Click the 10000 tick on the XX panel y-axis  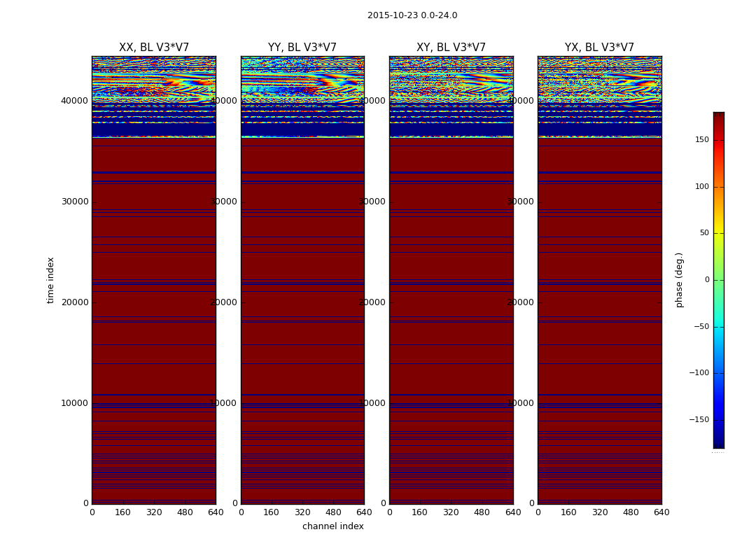[74, 403]
